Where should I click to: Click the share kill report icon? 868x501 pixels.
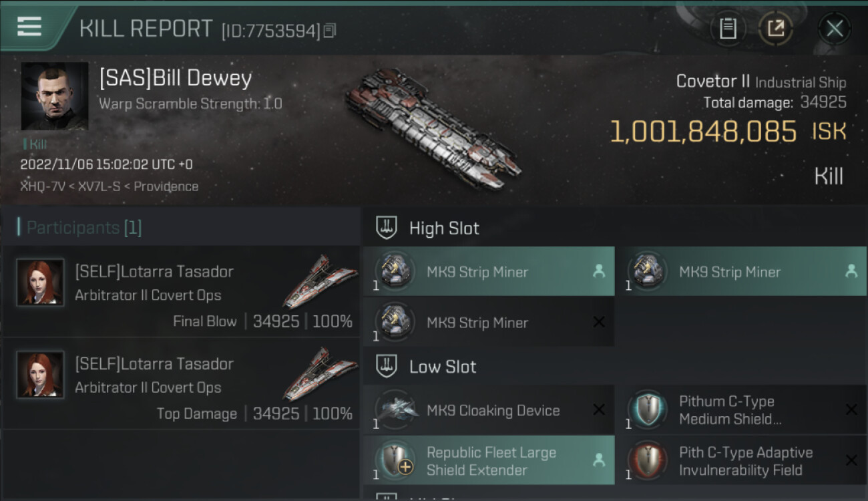click(775, 29)
